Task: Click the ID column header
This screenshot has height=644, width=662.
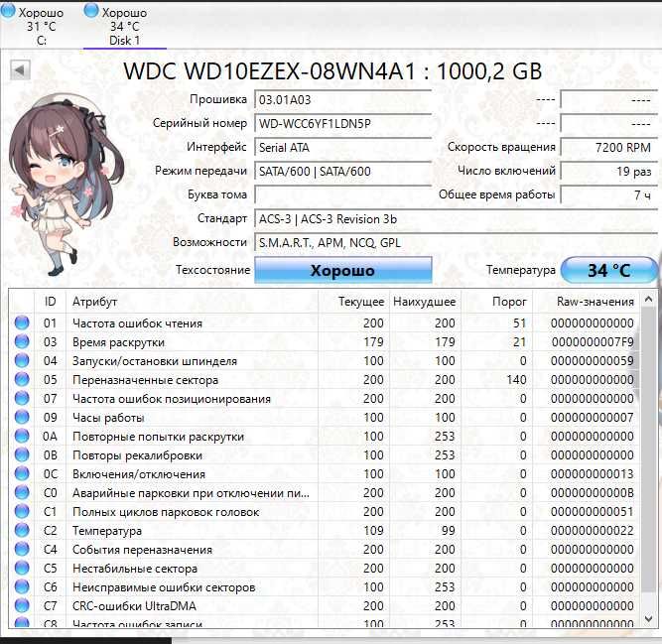Action: [x=50, y=302]
